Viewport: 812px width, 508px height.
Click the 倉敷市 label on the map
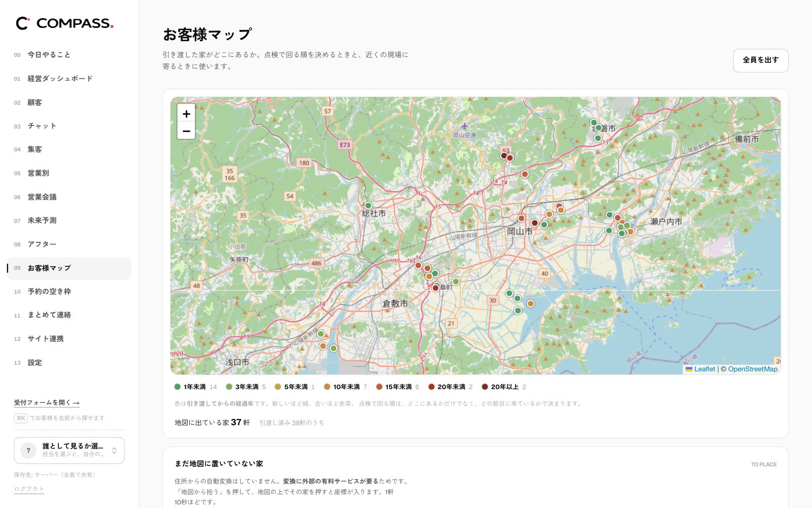click(x=395, y=304)
